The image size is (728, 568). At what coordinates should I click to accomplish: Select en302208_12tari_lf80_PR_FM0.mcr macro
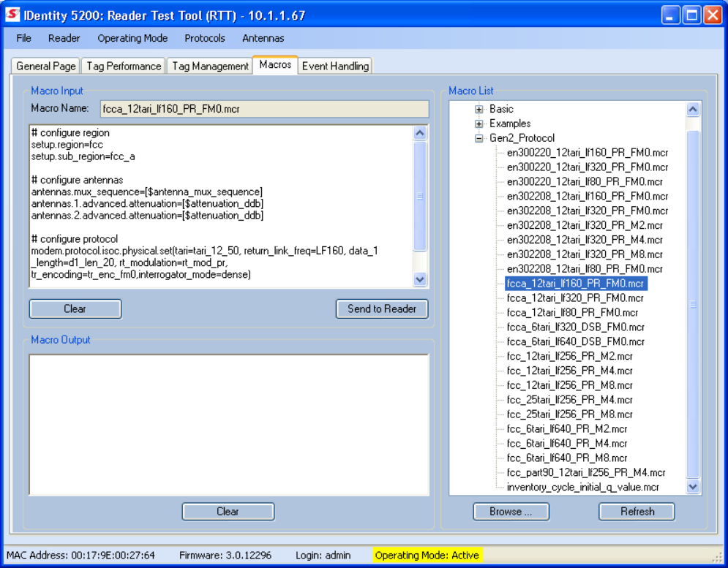[585, 269]
